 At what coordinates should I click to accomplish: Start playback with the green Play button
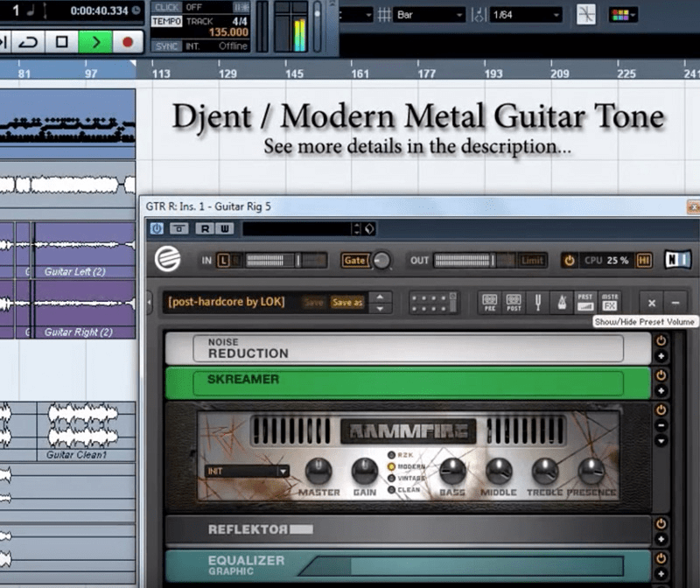click(x=95, y=42)
